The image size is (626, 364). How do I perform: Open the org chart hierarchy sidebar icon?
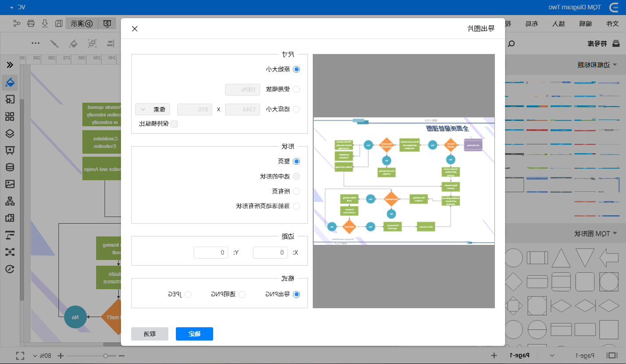(10, 201)
